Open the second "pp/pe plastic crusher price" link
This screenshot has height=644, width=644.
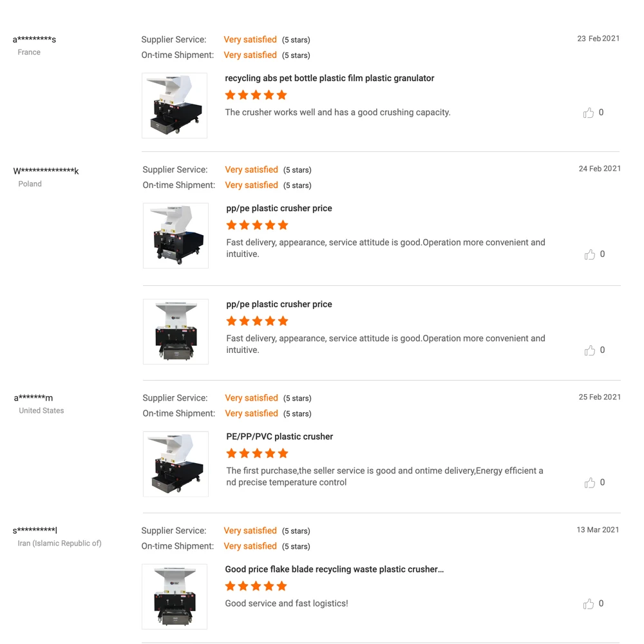pos(279,305)
